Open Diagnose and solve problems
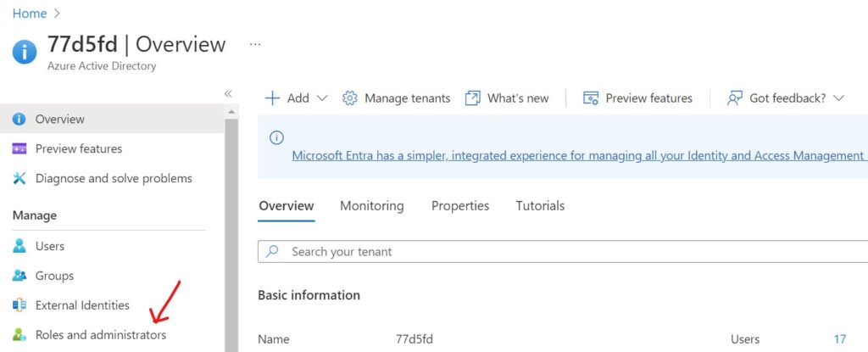This screenshot has height=352, width=868. (x=114, y=178)
